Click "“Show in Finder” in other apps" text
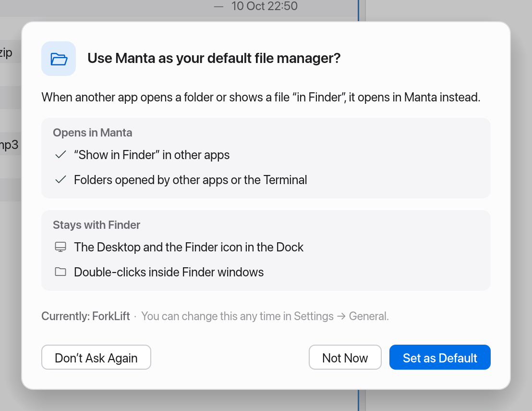The height and width of the screenshot is (411, 532). (152, 155)
